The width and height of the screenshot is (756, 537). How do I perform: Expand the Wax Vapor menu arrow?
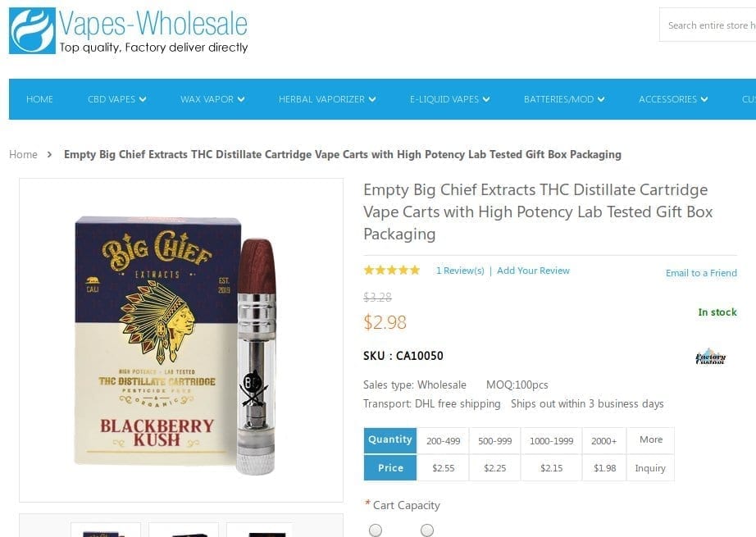241,99
